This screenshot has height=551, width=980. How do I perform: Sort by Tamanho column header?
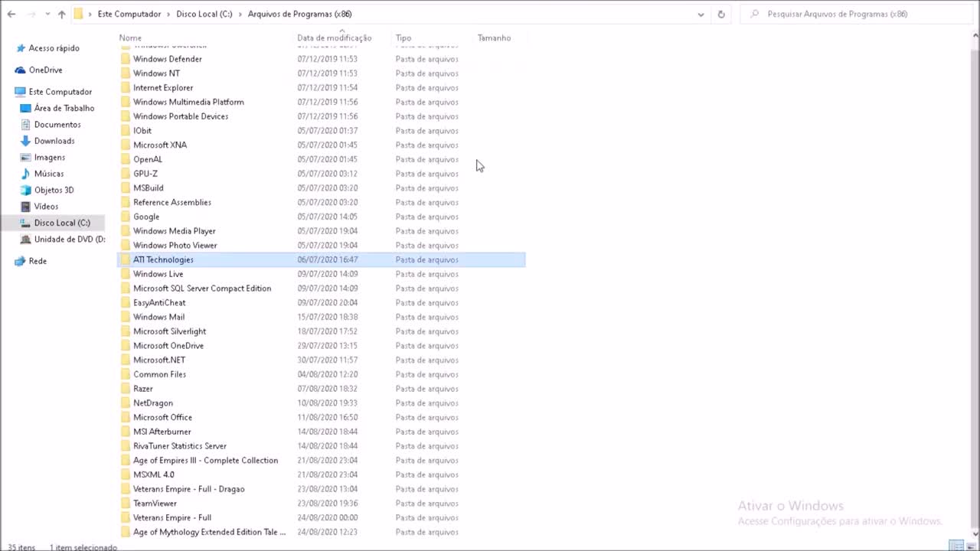[494, 37]
